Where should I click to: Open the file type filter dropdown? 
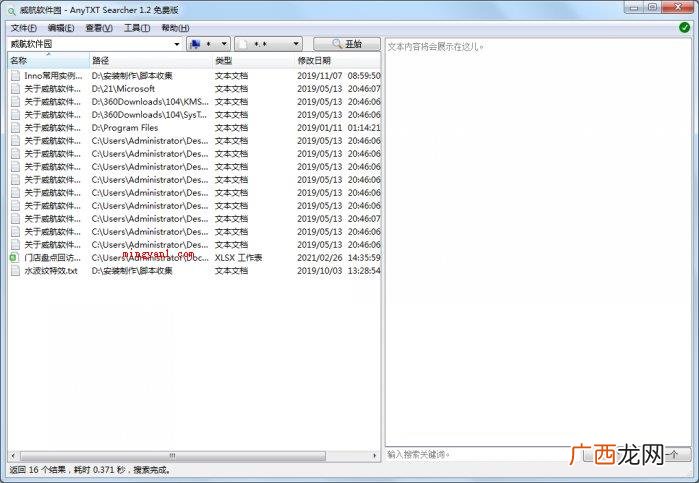pos(268,44)
